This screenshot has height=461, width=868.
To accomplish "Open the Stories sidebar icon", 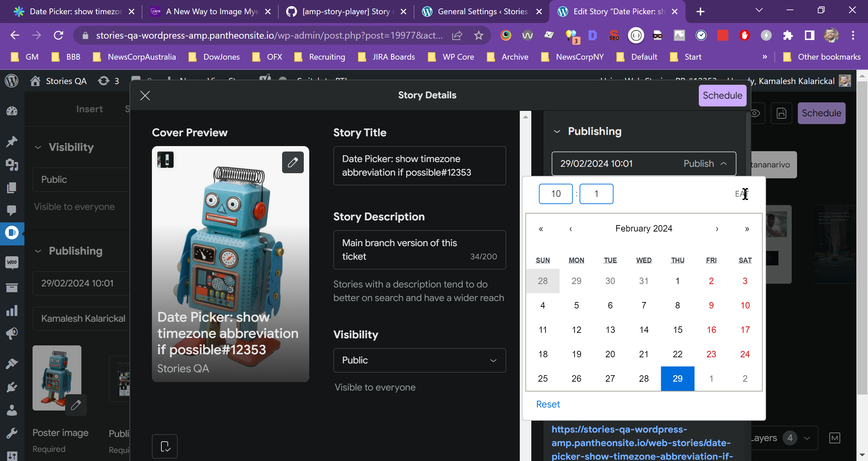I will [12, 233].
